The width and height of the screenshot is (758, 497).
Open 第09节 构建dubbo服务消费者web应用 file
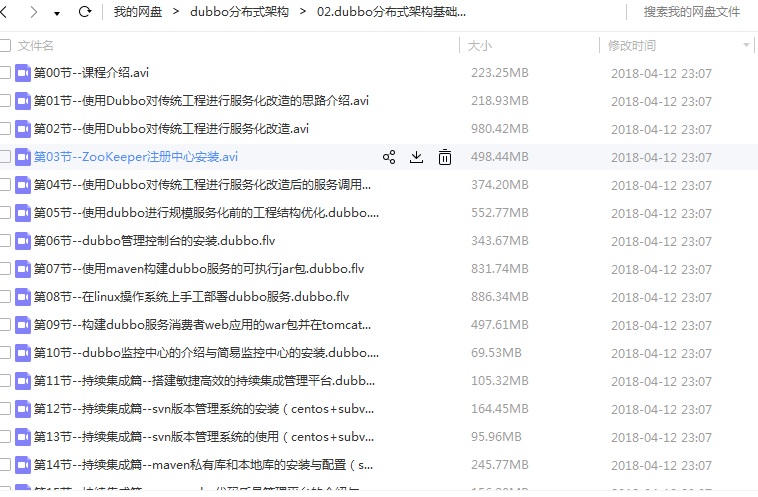point(203,325)
